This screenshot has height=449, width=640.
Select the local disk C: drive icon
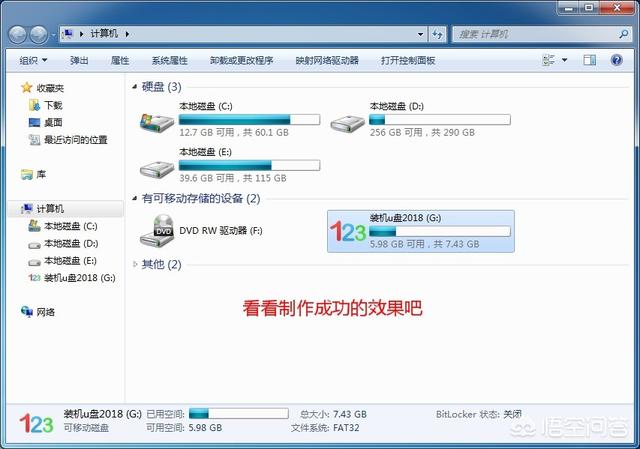[x=157, y=122]
